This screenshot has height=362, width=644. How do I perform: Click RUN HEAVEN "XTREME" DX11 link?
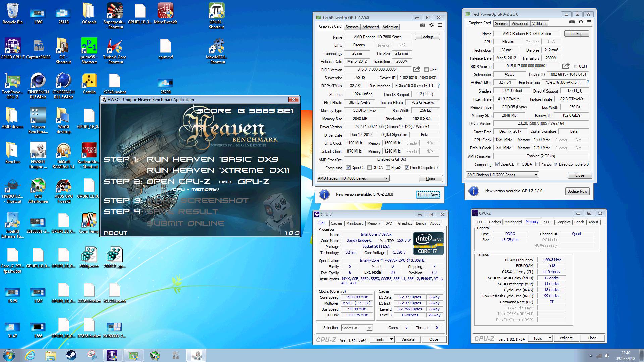coord(218,170)
